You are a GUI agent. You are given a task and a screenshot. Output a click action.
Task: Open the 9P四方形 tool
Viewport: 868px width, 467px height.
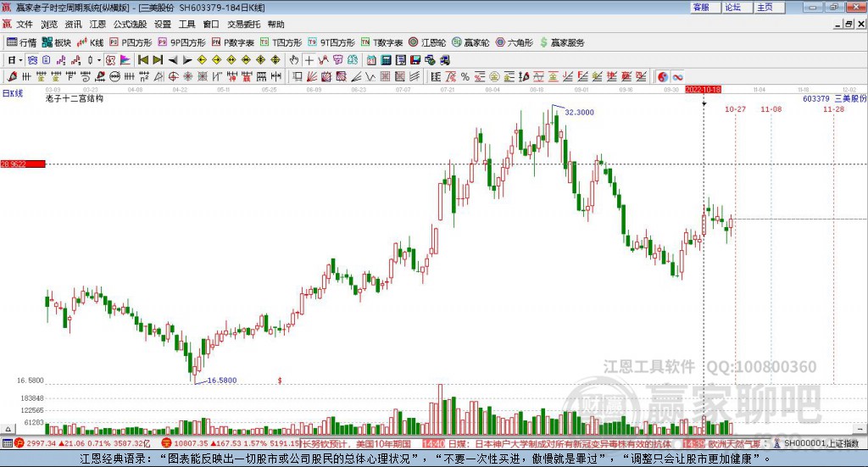(x=181, y=42)
